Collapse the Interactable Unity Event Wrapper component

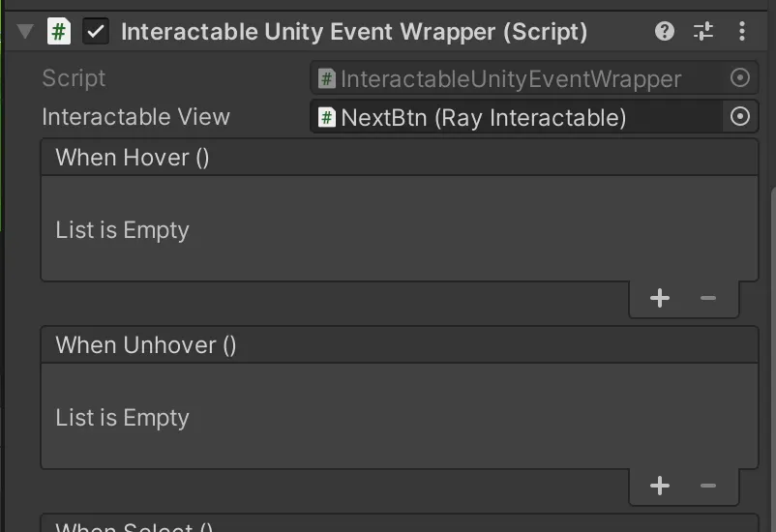pos(25,31)
